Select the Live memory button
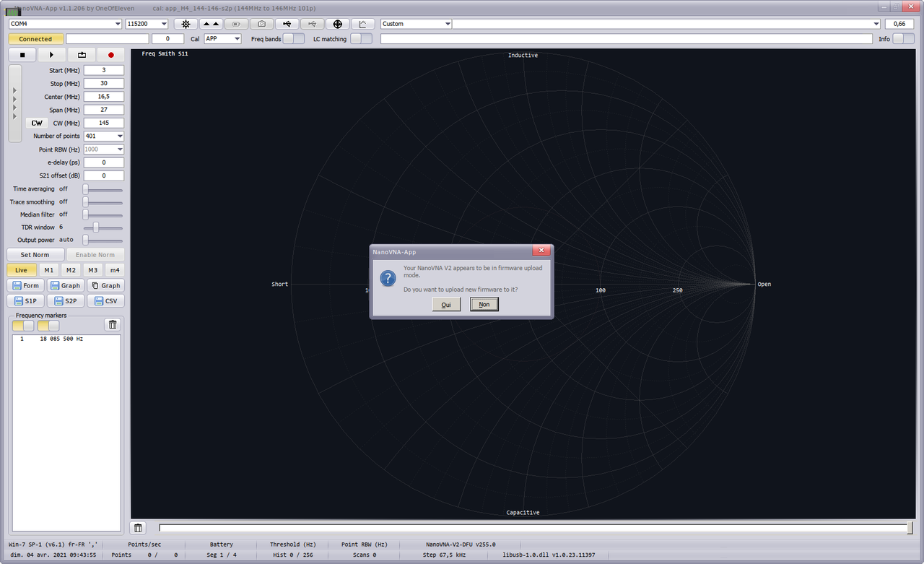Screen dimensions: 924x564 pyautogui.click(x=21, y=270)
